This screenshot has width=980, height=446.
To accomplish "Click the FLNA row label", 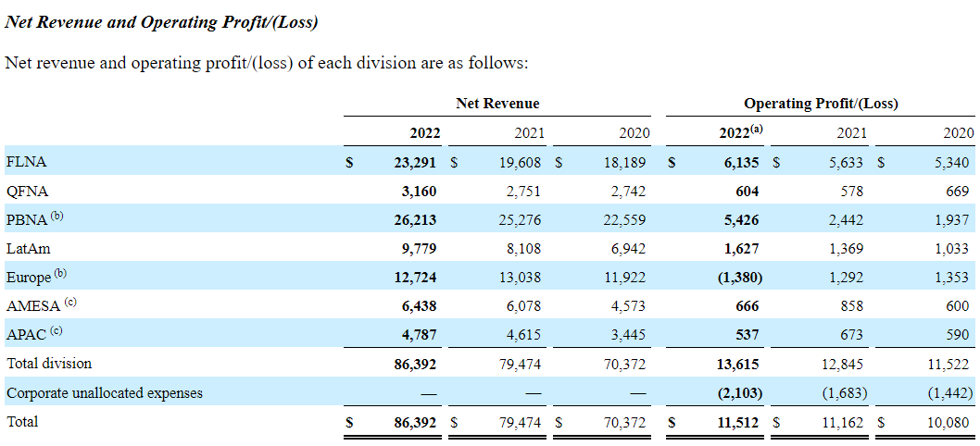I will coord(26,162).
